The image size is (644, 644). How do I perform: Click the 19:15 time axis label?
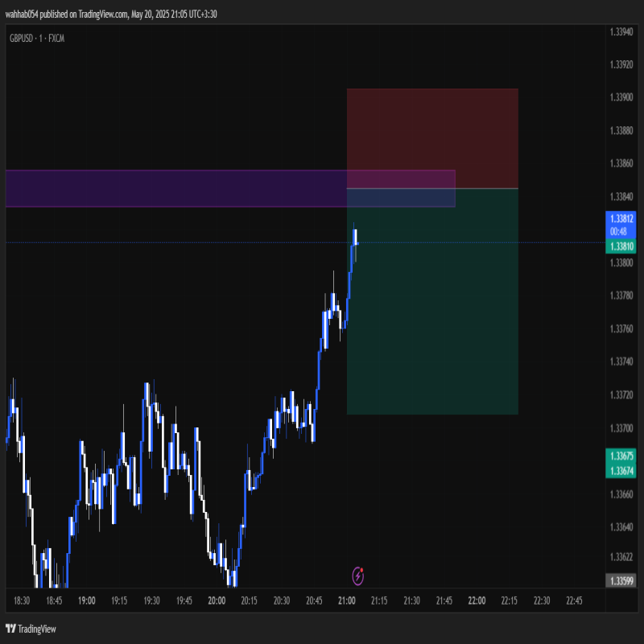coord(119,601)
